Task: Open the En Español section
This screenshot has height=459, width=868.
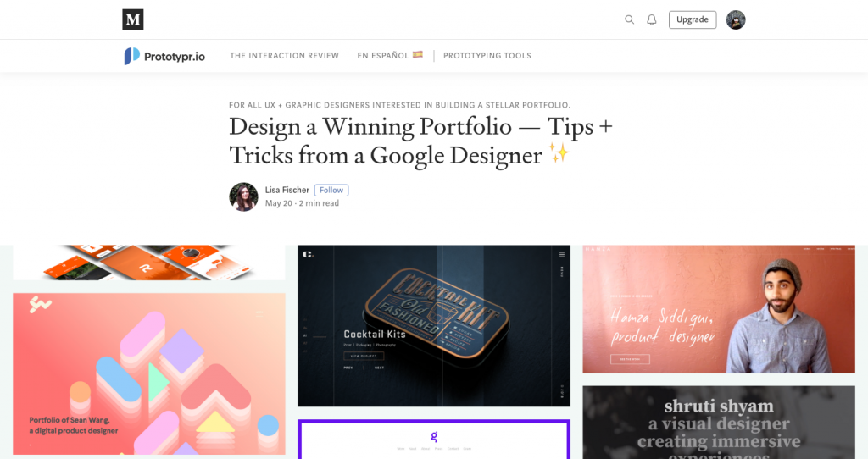Action: [382, 55]
